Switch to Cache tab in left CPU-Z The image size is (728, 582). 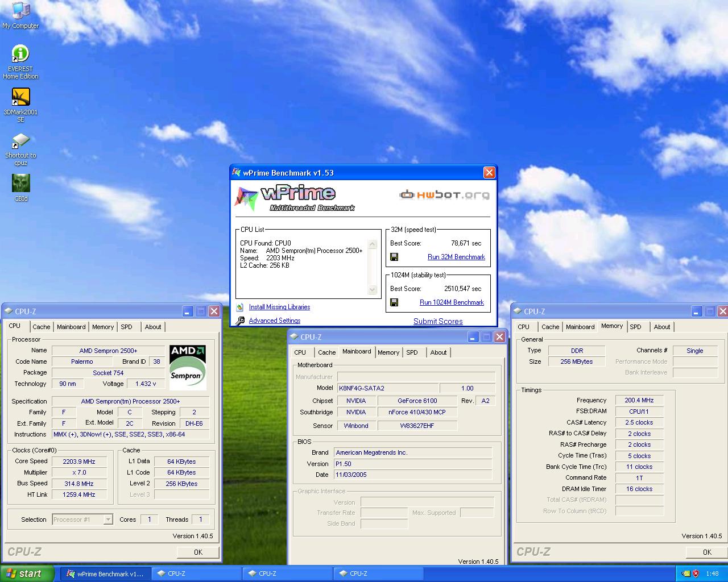[41, 327]
